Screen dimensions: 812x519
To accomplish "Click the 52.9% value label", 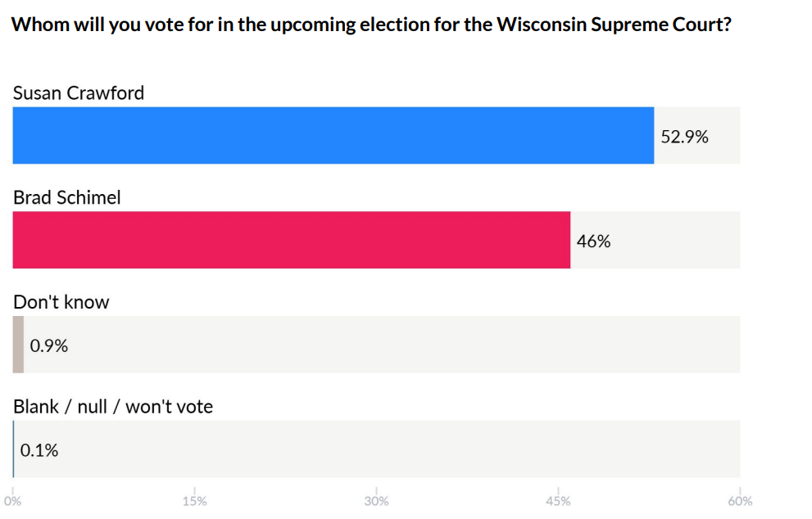I will click(x=684, y=137).
